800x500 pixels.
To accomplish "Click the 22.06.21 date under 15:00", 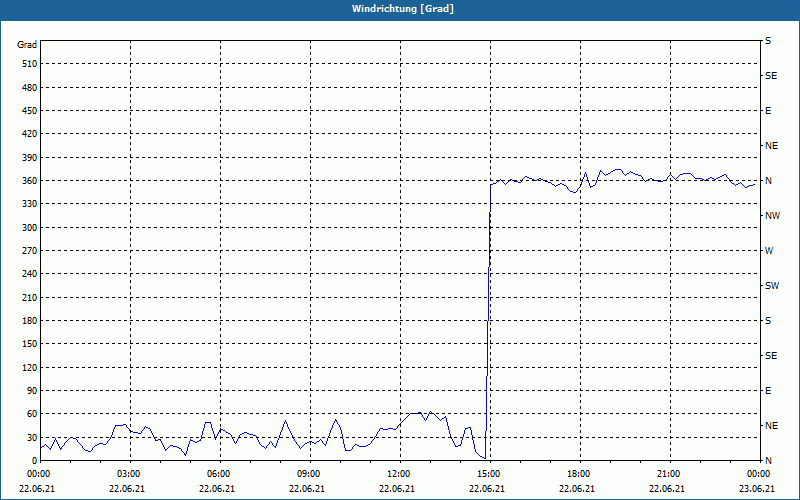I will pos(487,489).
